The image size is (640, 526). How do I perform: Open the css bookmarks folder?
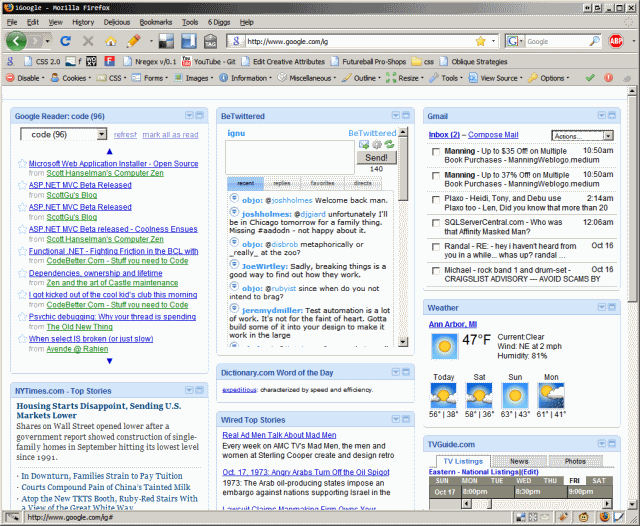[423, 62]
